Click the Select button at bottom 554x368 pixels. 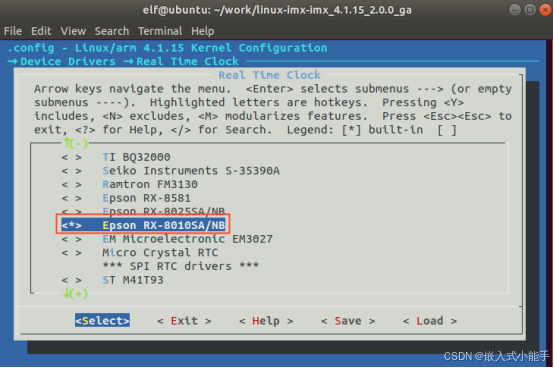[x=102, y=321]
